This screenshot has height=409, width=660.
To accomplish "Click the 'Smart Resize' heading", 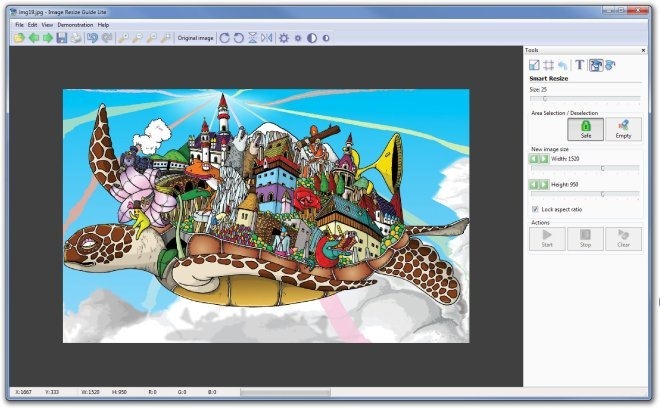I will pos(549,79).
